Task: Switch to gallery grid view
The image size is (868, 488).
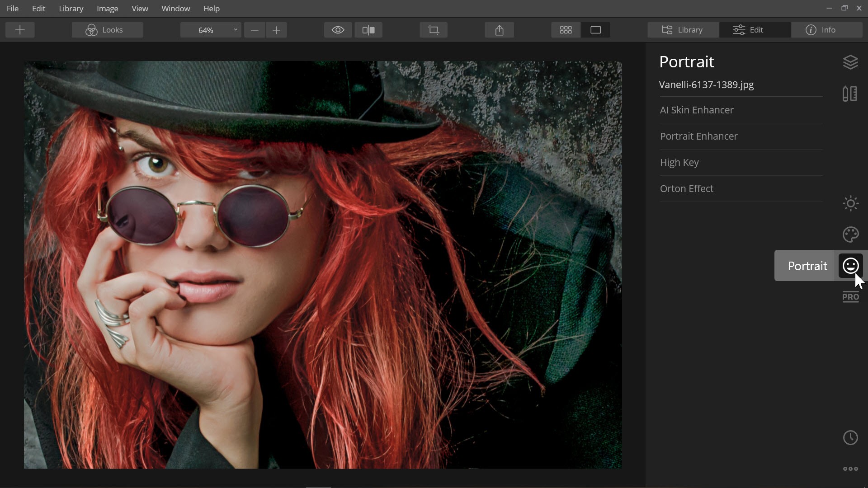Action: click(x=566, y=30)
